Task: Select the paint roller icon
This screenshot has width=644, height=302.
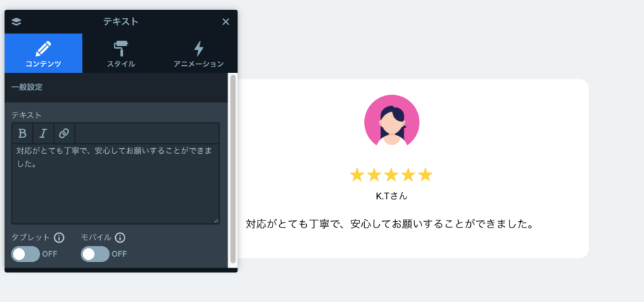Action: click(x=121, y=49)
